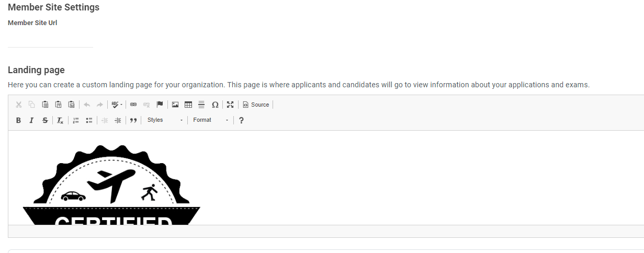Insert a link with the link icon
The image size is (644, 253).
pos(133,105)
